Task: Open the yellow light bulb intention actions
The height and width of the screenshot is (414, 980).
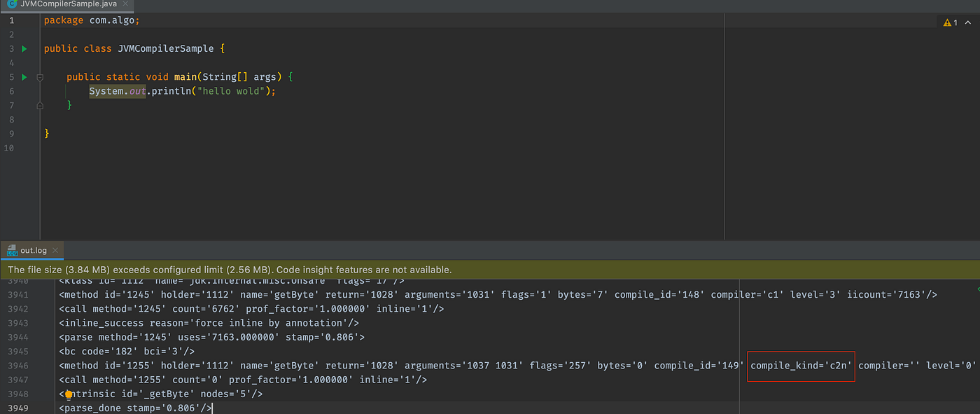Action: click(x=69, y=395)
